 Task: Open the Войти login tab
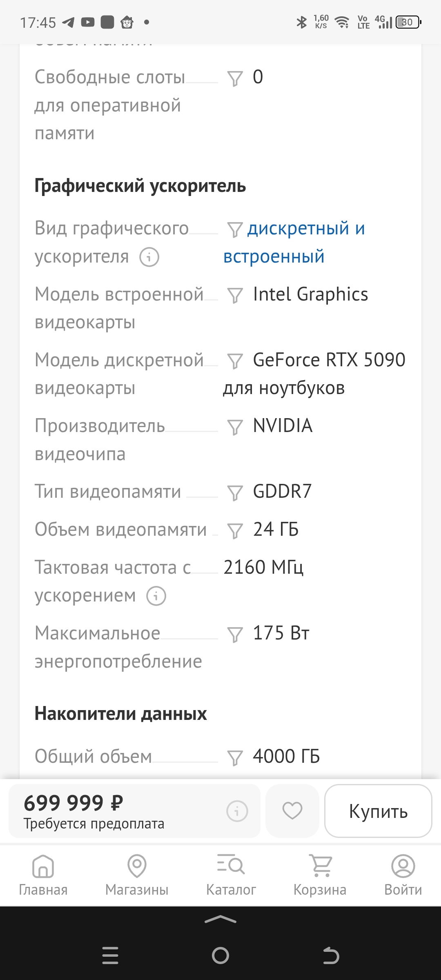[403, 875]
